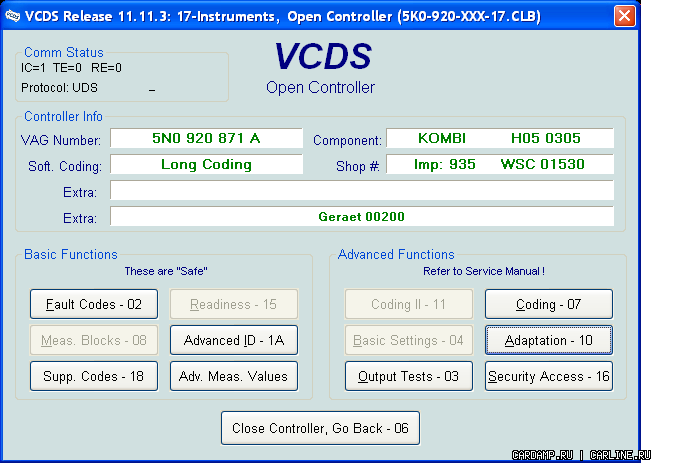The width and height of the screenshot is (683, 463).
Task: Click the VCDS app icon in title bar
Action: tap(13, 16)
